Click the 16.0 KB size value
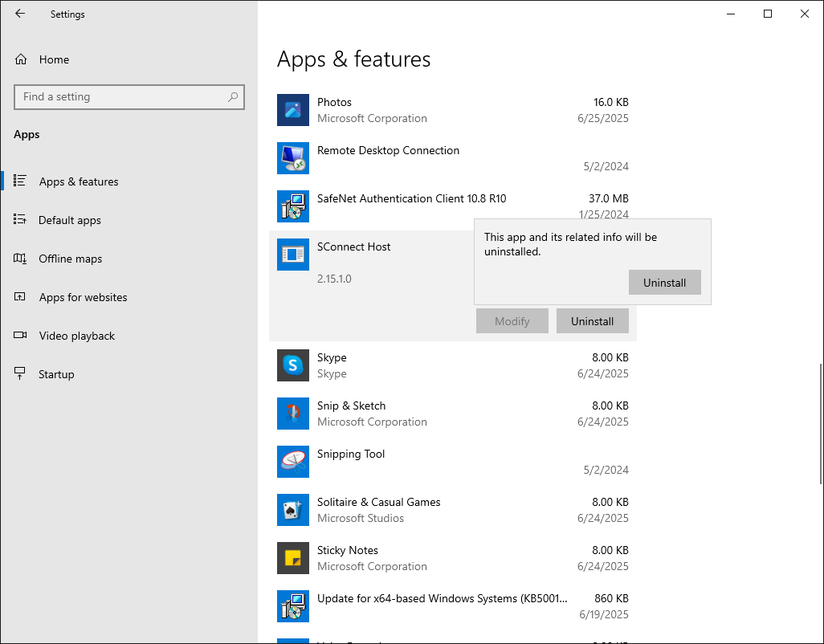 pyautogui.click(x=610, y=102)
